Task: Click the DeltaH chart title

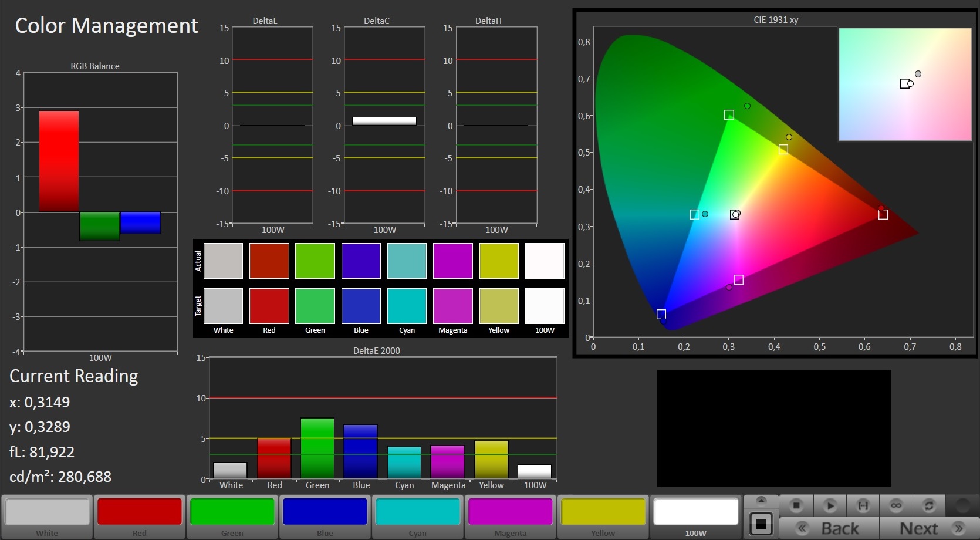Action: (488, 21)
